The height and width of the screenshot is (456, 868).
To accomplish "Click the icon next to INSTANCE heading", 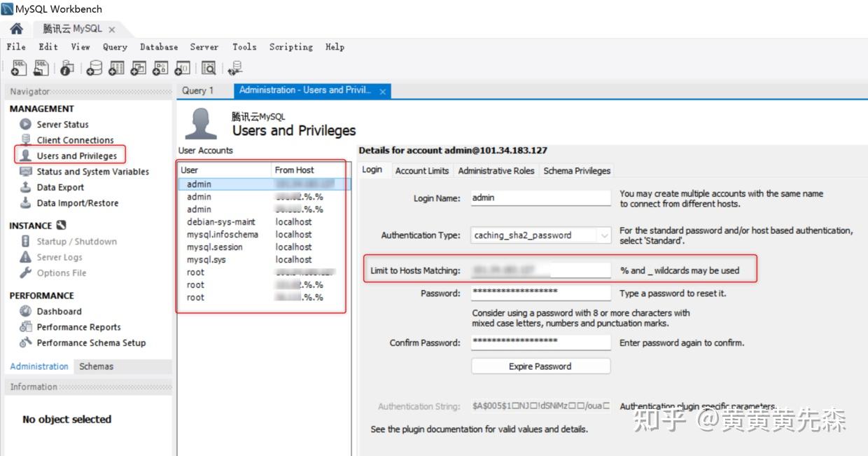I will (61, 226).
